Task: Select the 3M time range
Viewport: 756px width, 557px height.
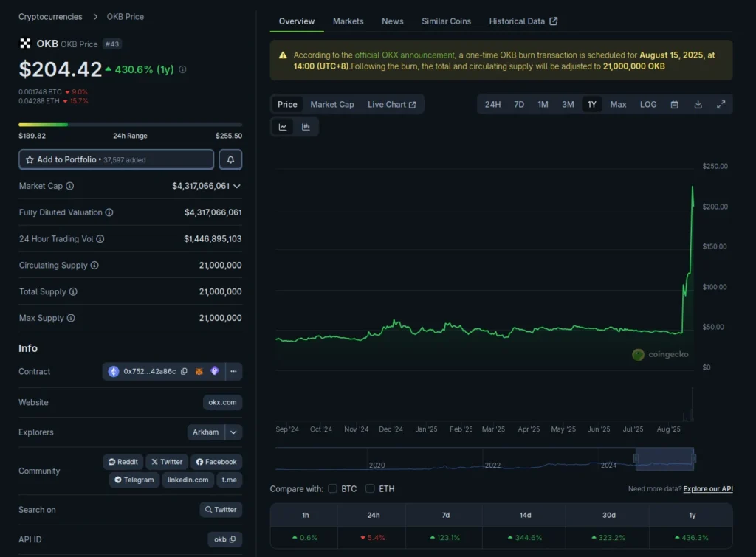Action: click(568, 105)
